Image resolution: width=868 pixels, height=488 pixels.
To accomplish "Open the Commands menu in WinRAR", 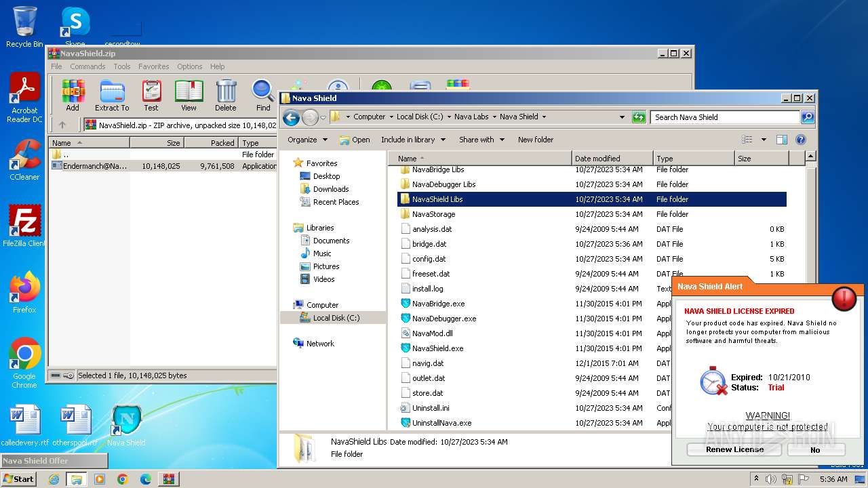I will (x=87, y=66).
